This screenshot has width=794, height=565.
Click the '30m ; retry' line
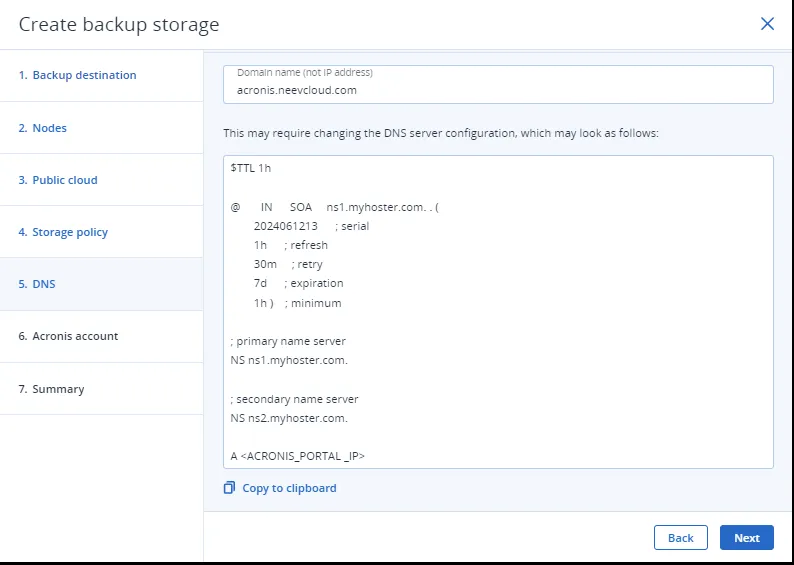(x=288, y=264)
